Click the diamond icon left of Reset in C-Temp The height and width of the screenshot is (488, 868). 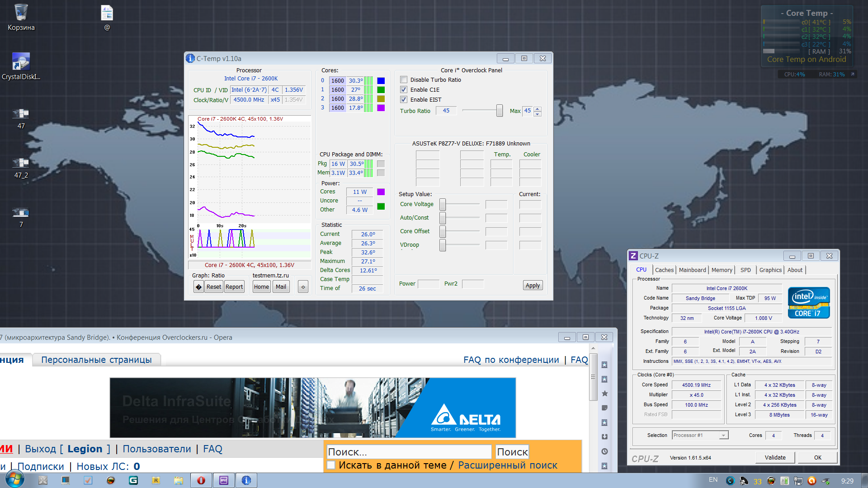click(x=198, y=286)
